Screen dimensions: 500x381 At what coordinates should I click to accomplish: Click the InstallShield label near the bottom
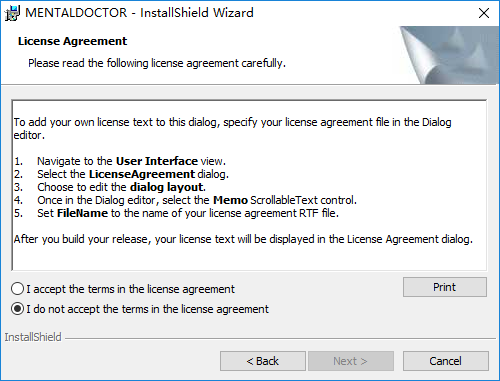33,337
